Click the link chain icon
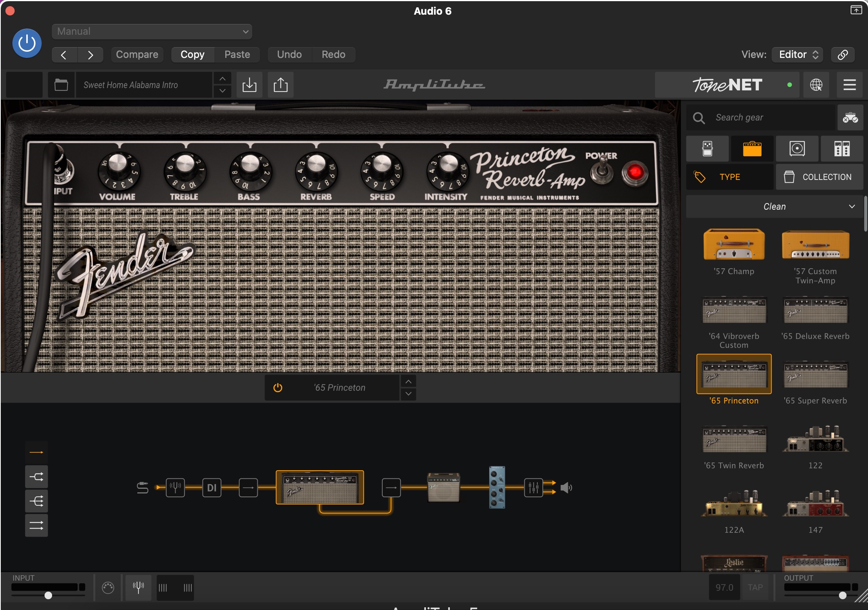The height and width of the screenshot is (610, 868). click(x=843, y=54)
